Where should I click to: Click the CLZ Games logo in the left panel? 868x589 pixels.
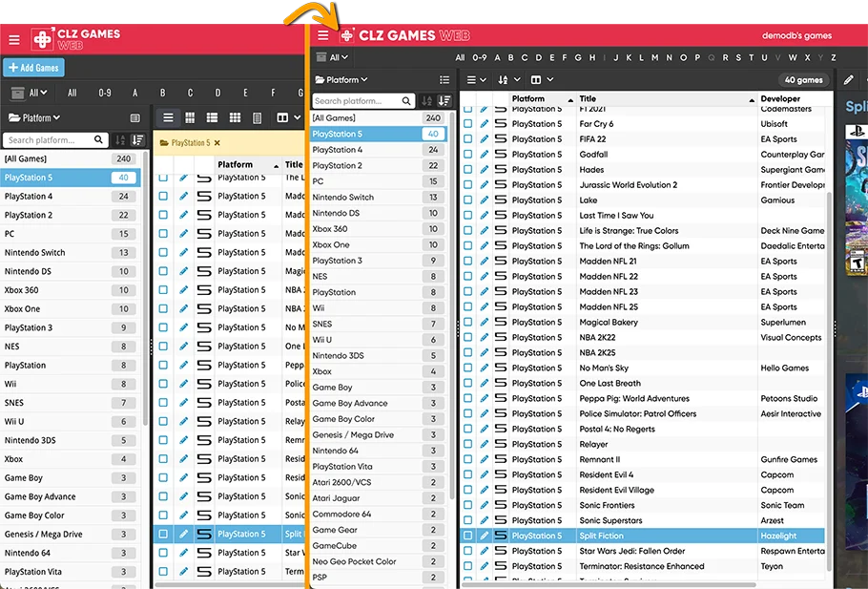[x=76, y=39]
